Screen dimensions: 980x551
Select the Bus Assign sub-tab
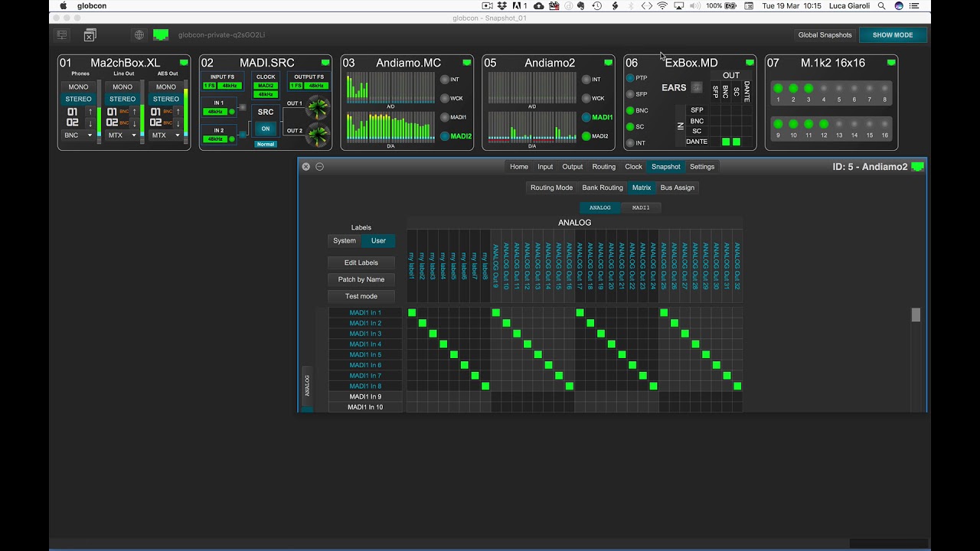pos(678,187)
